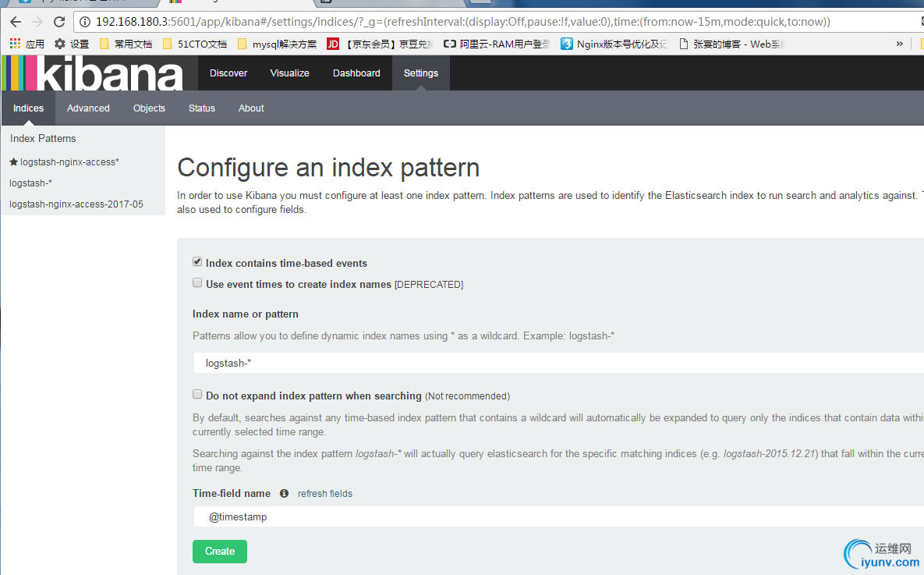
Task: Enable Use event times to create index names
Action: pyautogui.click(x=197, y=283)
